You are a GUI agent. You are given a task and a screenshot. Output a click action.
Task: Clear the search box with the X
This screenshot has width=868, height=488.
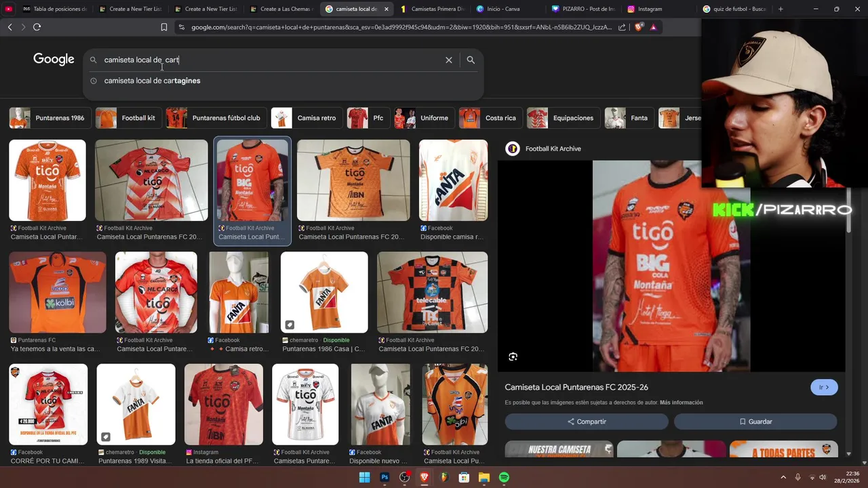coord(448,60)
